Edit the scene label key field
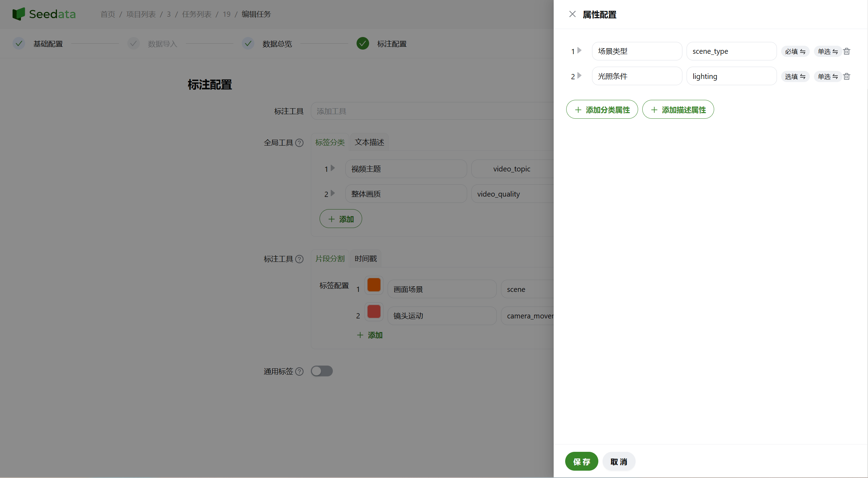 click(527, 289)
